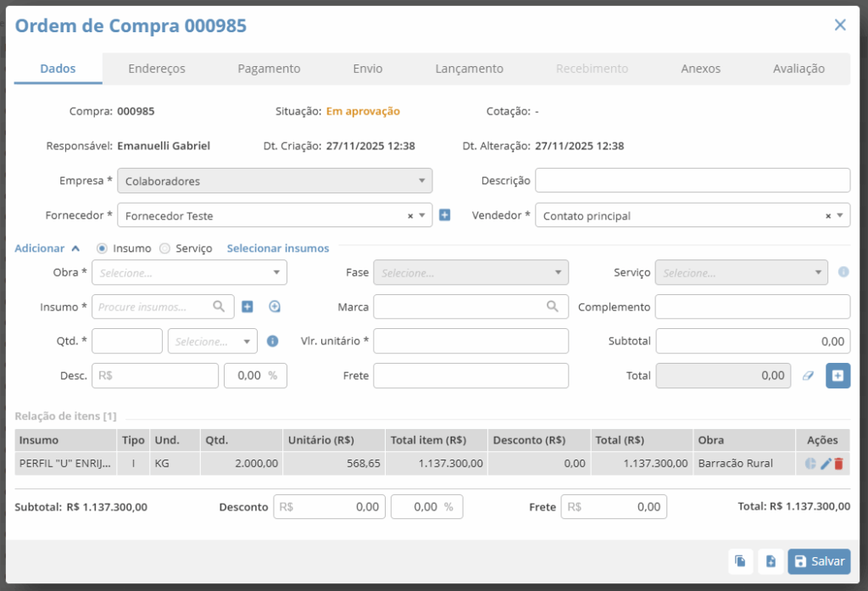Select the Serviço radio button

(x=165, y=248)
